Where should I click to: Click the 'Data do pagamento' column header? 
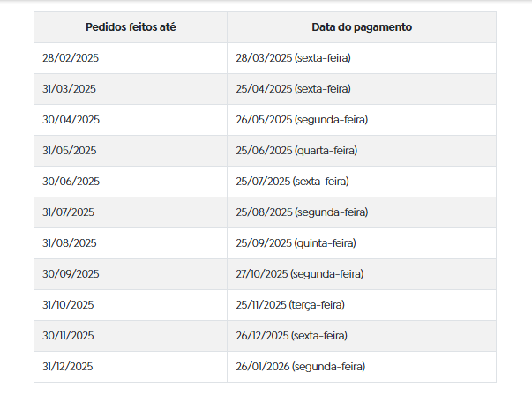[362, 27]
